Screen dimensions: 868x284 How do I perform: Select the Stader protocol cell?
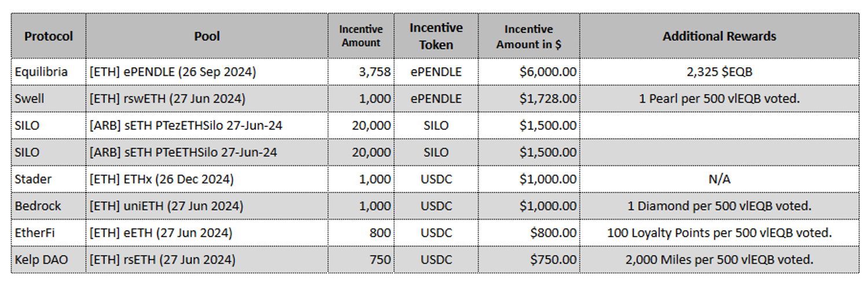(33, 179)
